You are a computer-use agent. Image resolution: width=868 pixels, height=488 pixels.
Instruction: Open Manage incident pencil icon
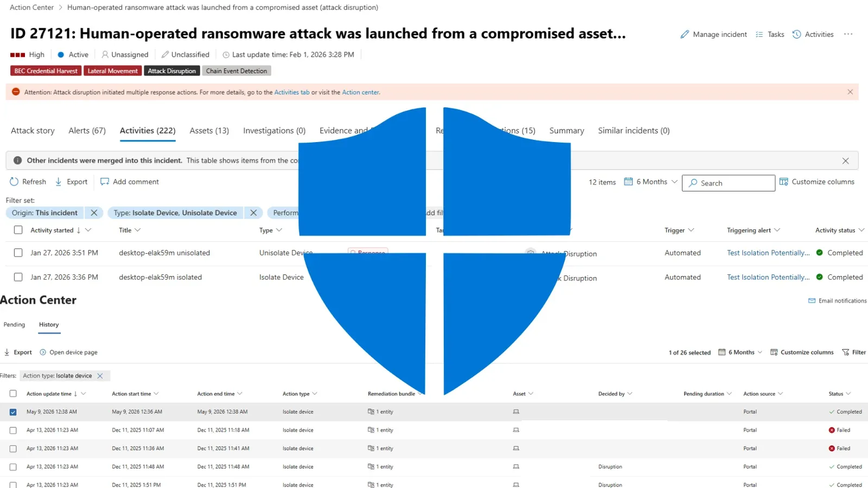(685, 34)
